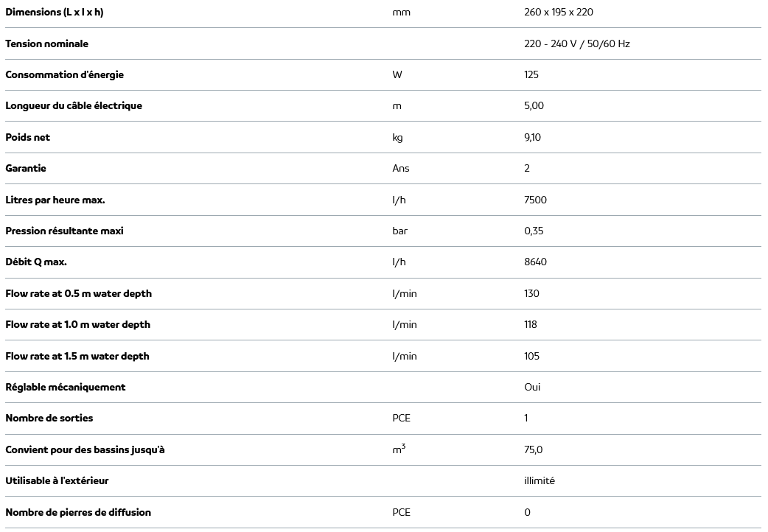Image resolution: width=768 pixels, height=532 pixels.
Task: Select the '9,10' net weight value
Action: click(532, 137)
